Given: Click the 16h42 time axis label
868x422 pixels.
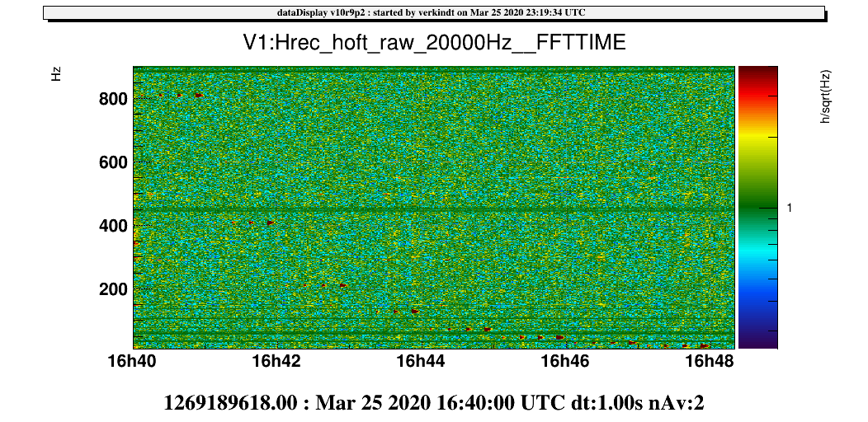Looking at the screenshot, I should (277, 361).
